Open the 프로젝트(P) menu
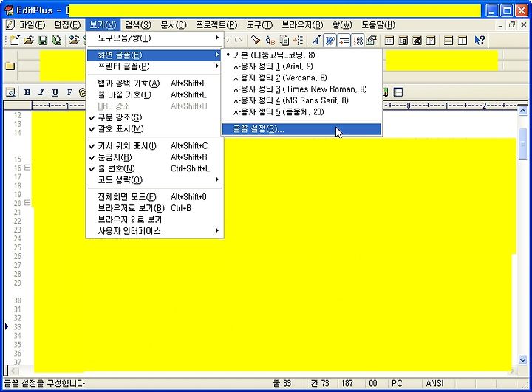The image size is (532, 392). pyautogui.click(x=216, y=25)
